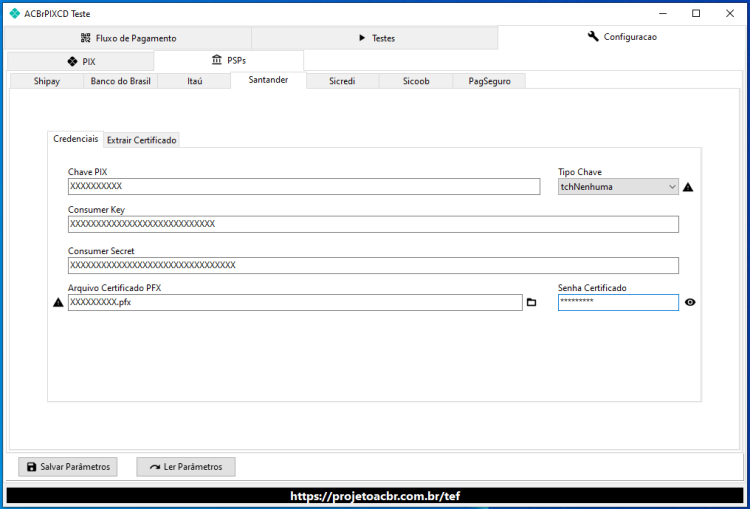Click the Chave PIX input field

[304, 187]
